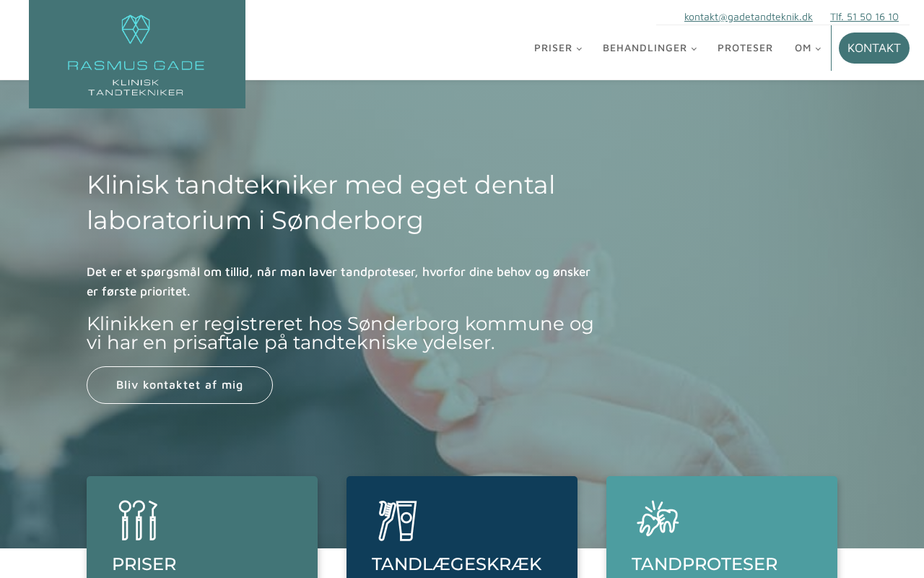924x578 pixels.
Task: Open the Priser card heading
Action: [144, 564]
